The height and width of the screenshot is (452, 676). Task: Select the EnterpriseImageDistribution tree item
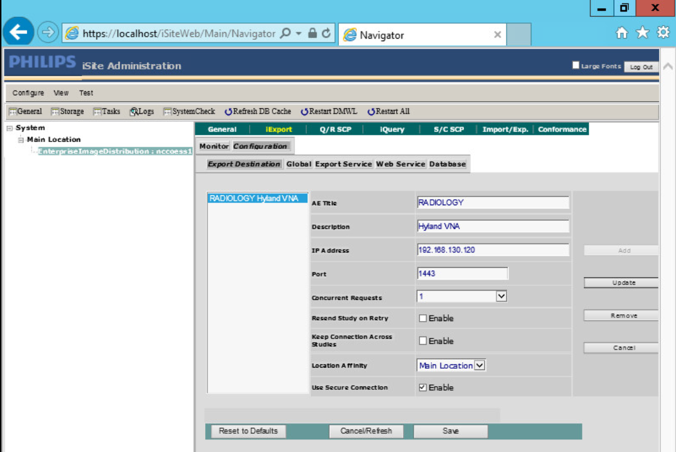click(115, 151)
